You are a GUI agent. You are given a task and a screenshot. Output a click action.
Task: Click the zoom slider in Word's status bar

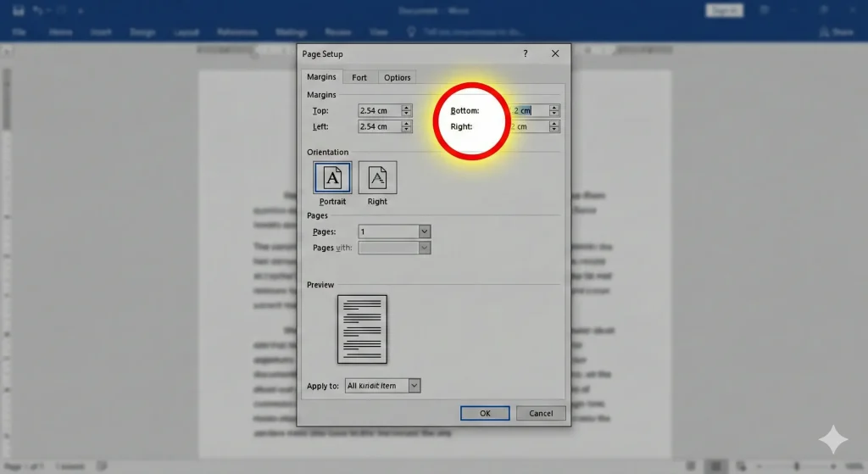[797, 466]
